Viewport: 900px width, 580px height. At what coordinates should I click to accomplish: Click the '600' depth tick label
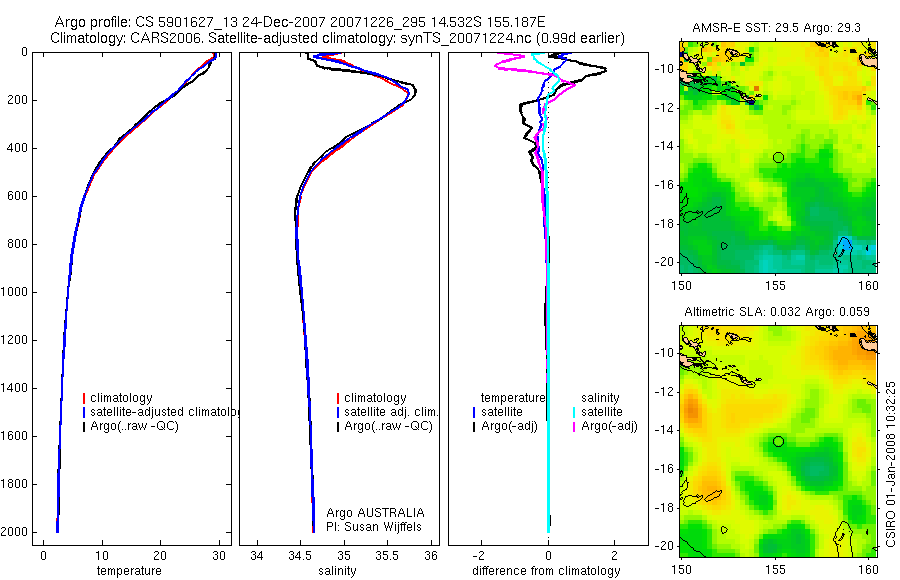(18, 196)
